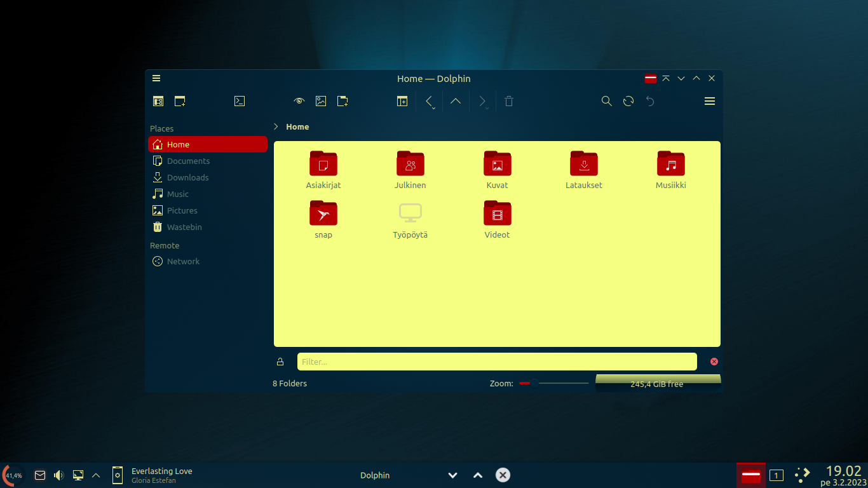Viewport: 868px width, 488px height.
Task: Expand the breadcrumb chevron before Home
Action: pos(276,126)
